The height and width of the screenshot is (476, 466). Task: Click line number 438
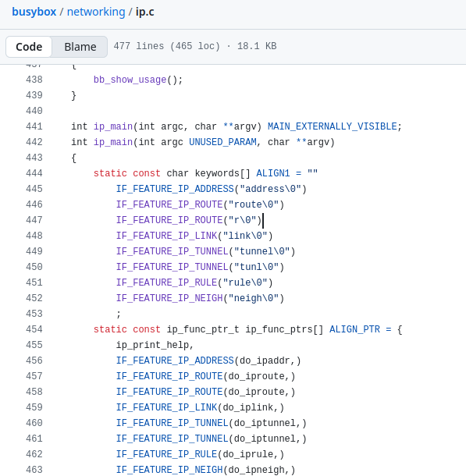pos(34,80)
